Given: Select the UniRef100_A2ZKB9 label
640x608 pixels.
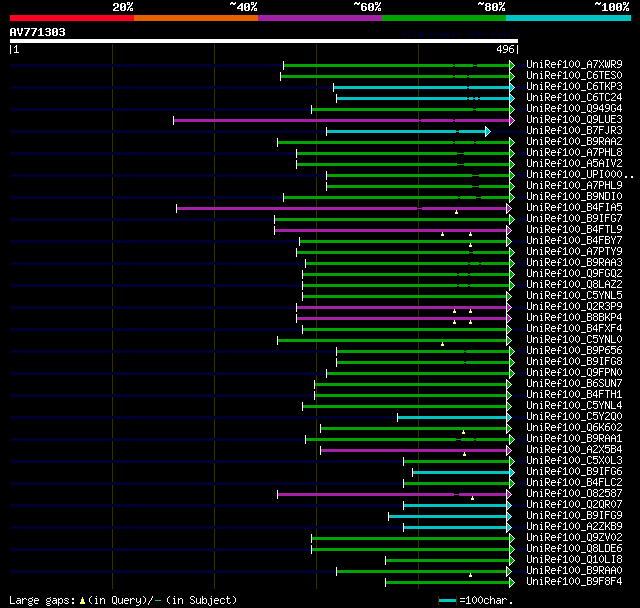Looking at the screenshot, I should pos(574,527).
